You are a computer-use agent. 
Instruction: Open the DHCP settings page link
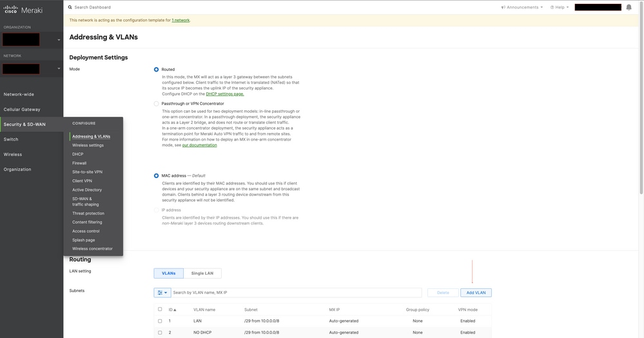click(x=225, y=94)
